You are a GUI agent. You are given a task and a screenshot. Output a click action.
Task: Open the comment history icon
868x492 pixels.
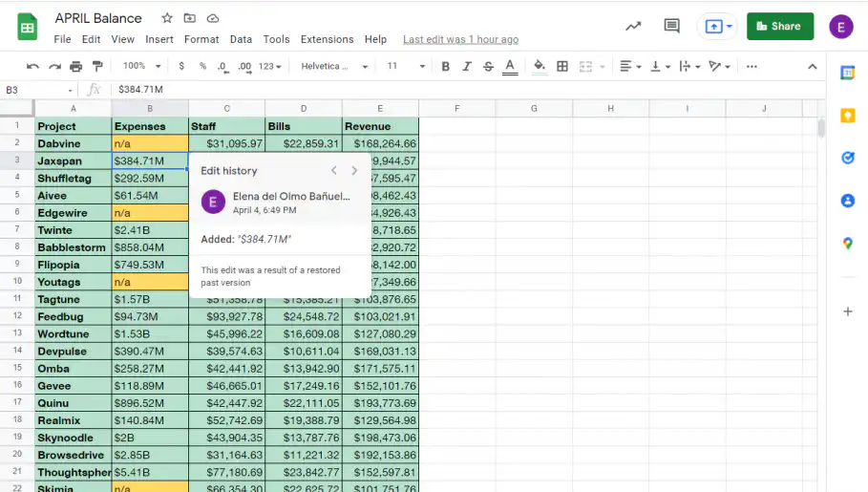coord(671,26)
